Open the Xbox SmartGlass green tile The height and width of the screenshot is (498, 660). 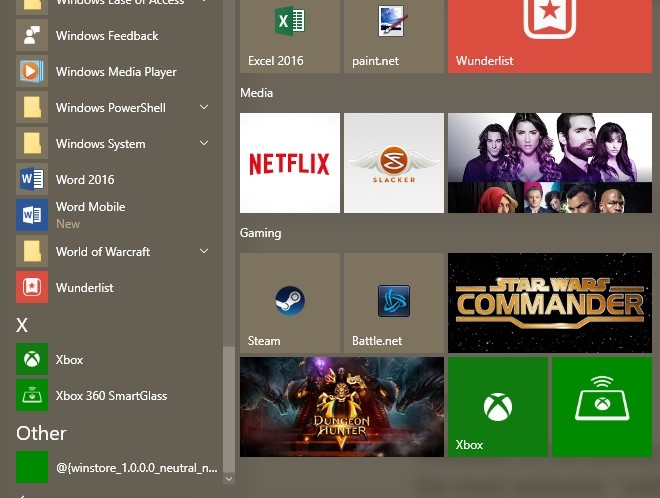602,407
